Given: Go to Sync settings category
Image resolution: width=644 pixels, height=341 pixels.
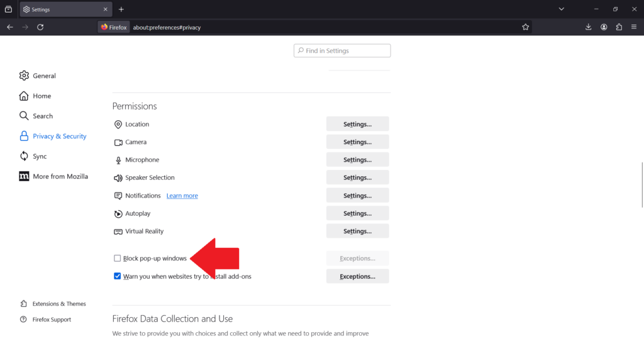Looking at the screenshot, I should [x=40, y=157].
